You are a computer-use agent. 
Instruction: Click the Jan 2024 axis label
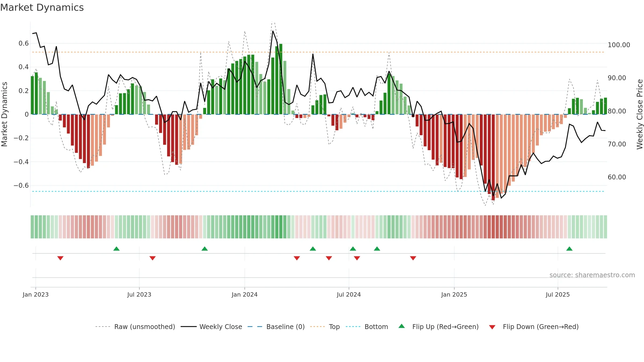[x=245, y=294]
